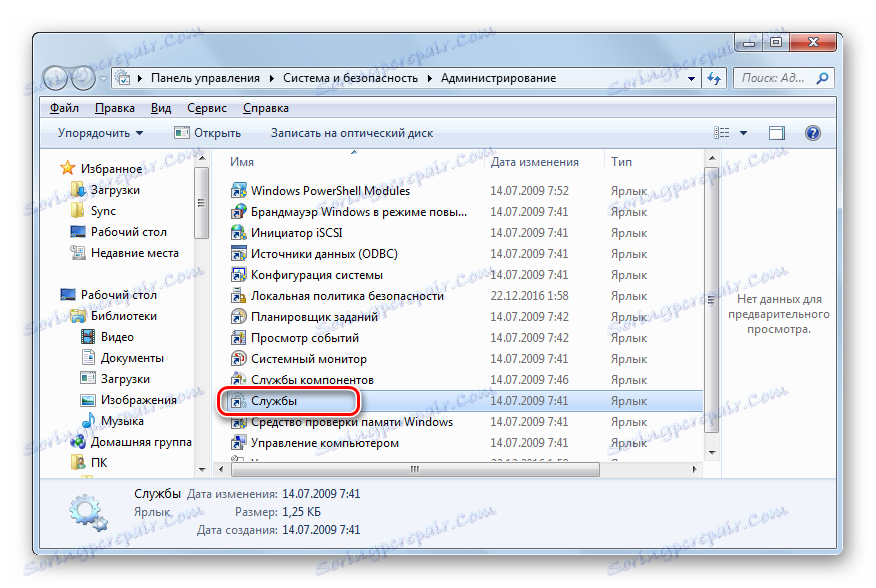The width and height of the screenshot is (876, 588).
Task: Click the file list vertical scrollbar thumb
Action: click(711, 300)
